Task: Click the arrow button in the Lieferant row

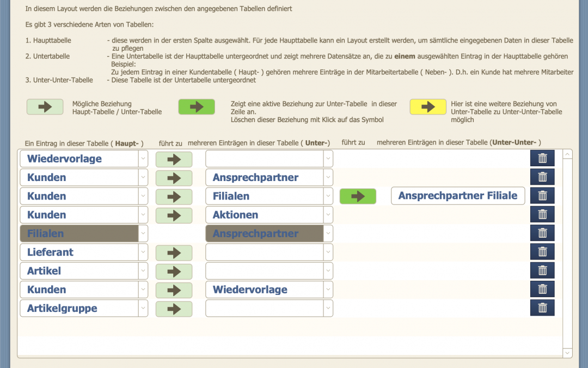Action: click(x=174, y=252)
